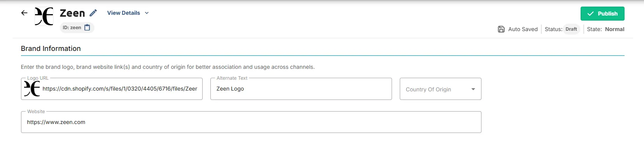Screen dimensions: 644x145
Task: Click the Auto Saved label
Action: pos(523,29)
